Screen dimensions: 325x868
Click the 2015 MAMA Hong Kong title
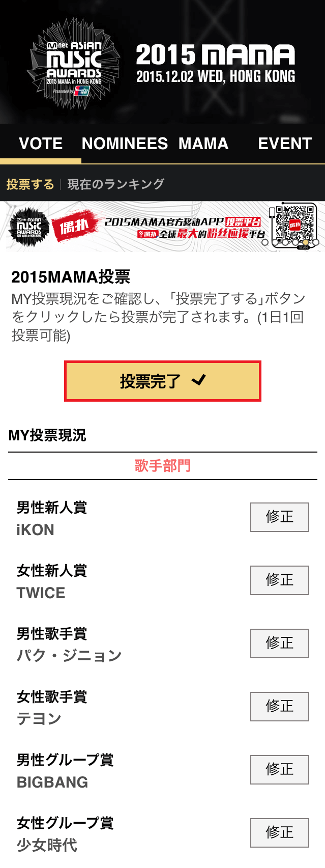click(216, 64)
